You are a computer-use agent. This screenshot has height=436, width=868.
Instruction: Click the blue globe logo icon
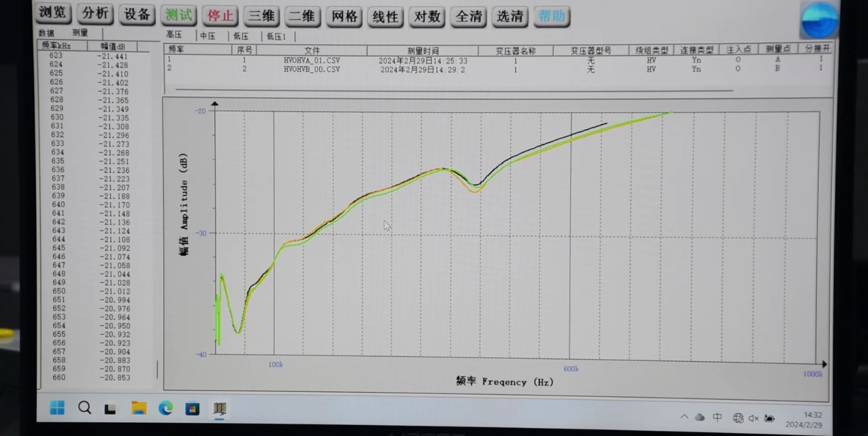[819, 20]
